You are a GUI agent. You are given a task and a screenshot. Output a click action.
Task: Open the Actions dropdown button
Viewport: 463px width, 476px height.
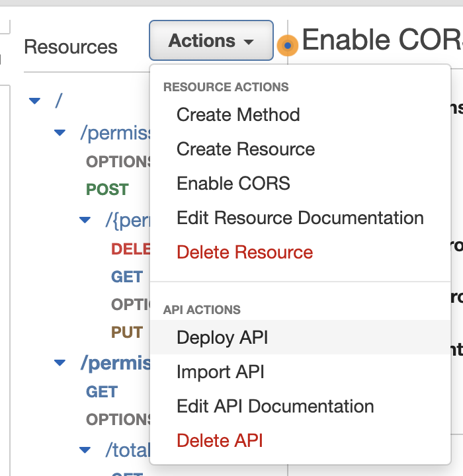(211, 41)
